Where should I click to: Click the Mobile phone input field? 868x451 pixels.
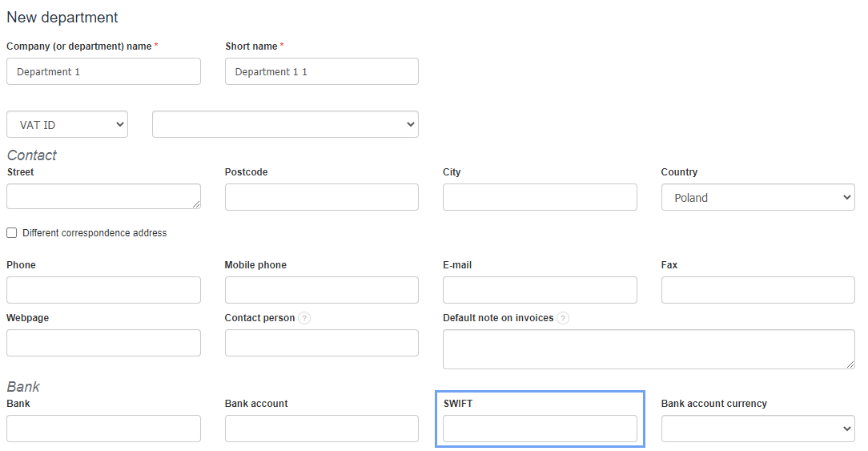pyautogui.click(x=321, y=290)
